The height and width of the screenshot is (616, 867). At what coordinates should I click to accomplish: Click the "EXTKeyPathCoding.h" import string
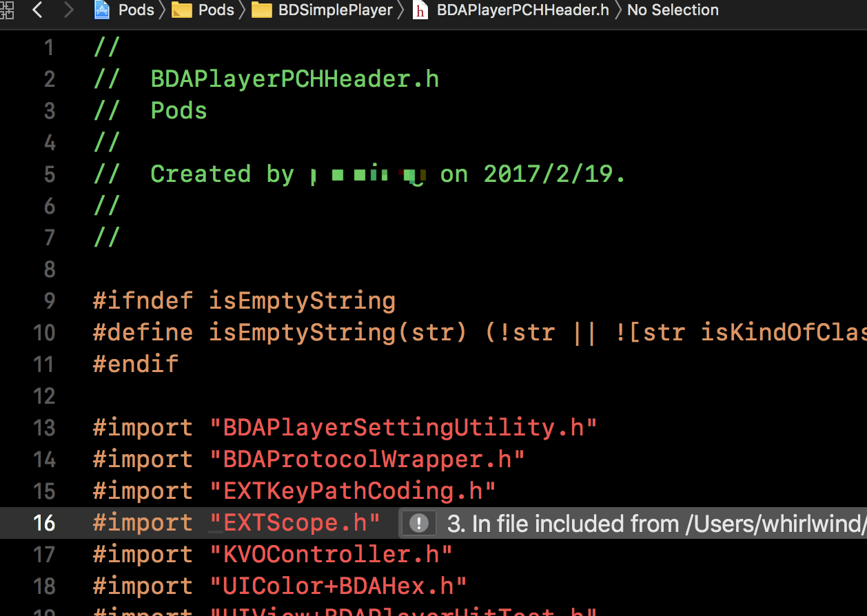click(x=353, y=491)
